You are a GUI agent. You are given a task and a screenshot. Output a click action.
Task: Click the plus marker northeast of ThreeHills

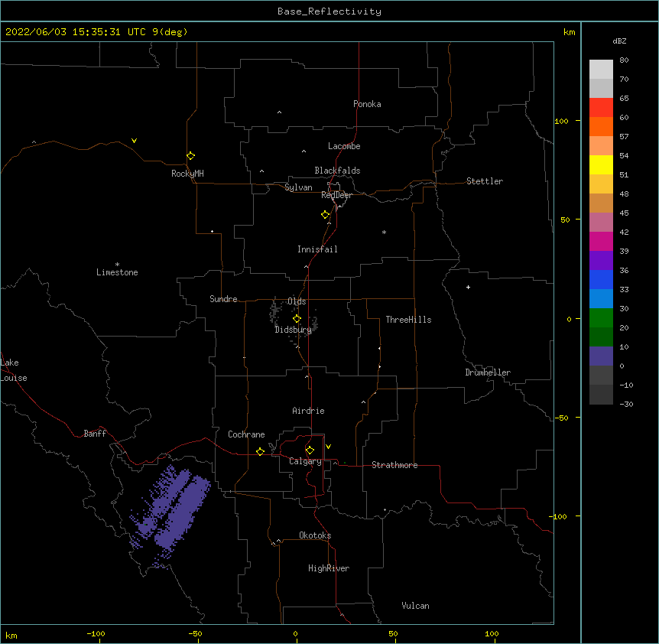click(x=468, y=287)
